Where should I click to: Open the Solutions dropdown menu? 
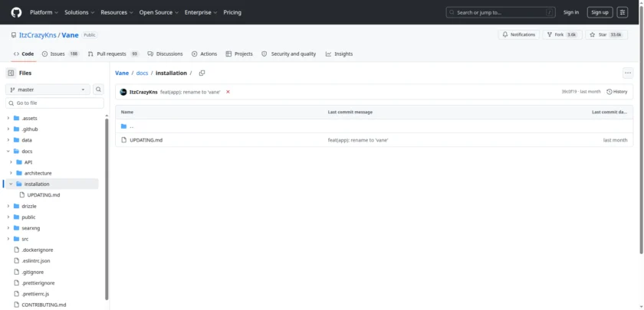[79, 12]
